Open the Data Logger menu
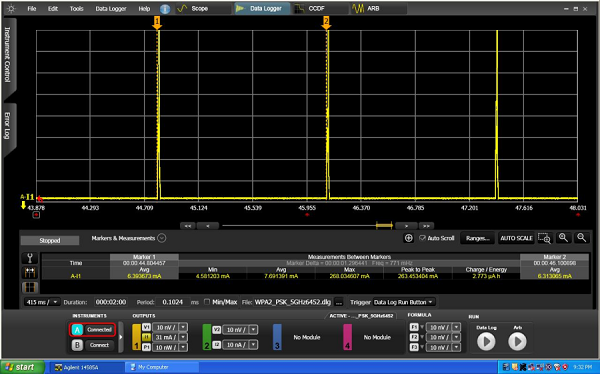Image resolution: width=600 pixels, height=374 pixels. click(111, 8)
